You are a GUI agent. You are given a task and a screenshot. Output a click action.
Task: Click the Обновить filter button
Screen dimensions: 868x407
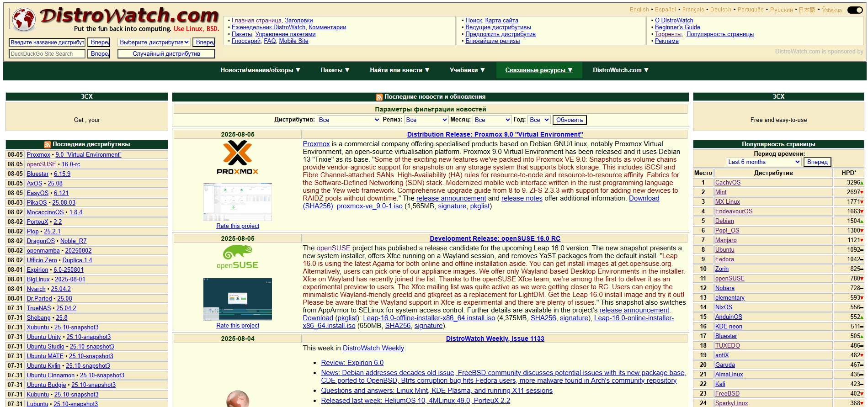click(x=570, y=120)
